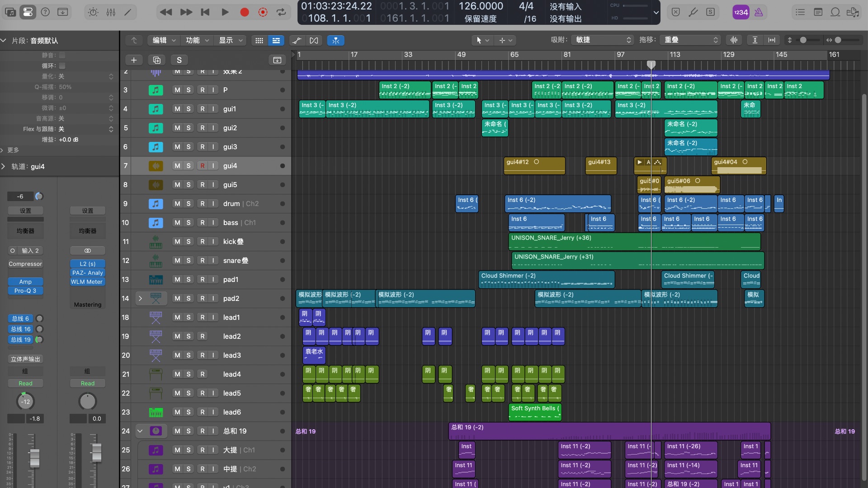The width and height of the screenshot is (868, 488).
Task: Solo the gui3 track
Action: coord(189,147)
